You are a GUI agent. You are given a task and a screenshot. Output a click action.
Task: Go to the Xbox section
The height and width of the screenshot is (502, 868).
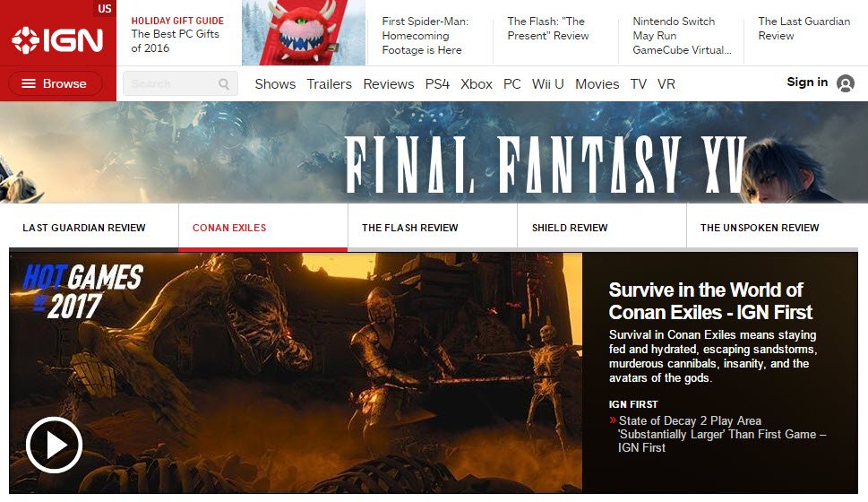[477, 84]
